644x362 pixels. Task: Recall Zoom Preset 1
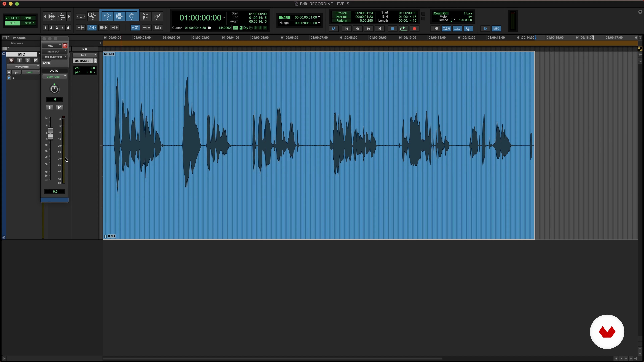45,28
